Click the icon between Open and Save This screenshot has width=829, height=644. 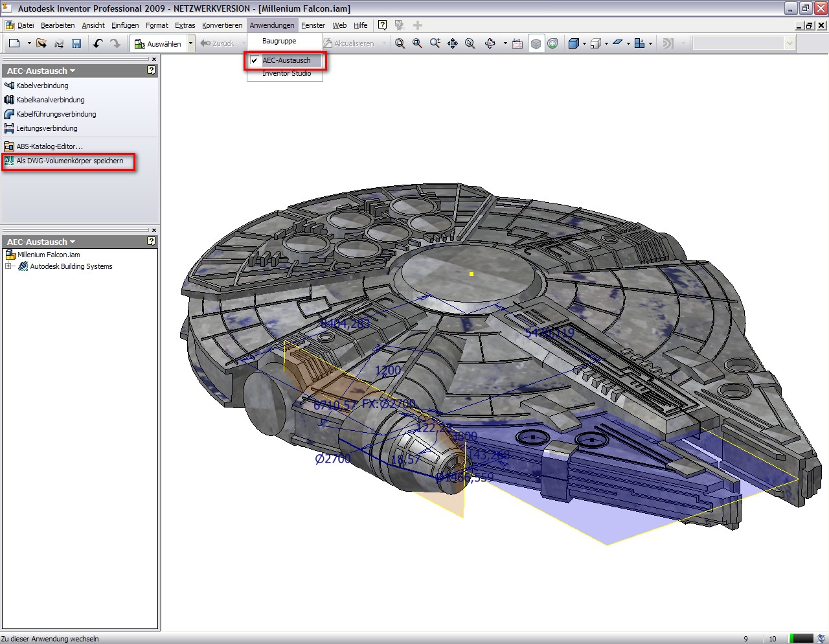point(59,43)
